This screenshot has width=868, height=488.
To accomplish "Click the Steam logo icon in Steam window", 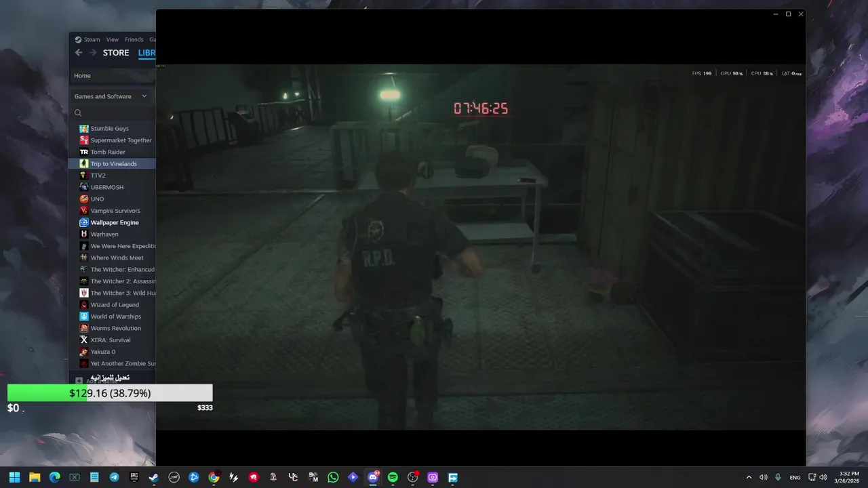I will tap(78, 39).
